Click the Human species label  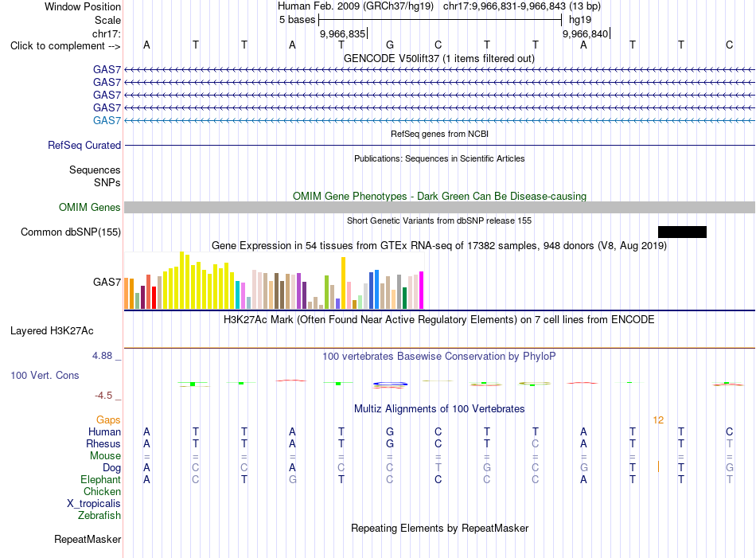pos(104,431)
